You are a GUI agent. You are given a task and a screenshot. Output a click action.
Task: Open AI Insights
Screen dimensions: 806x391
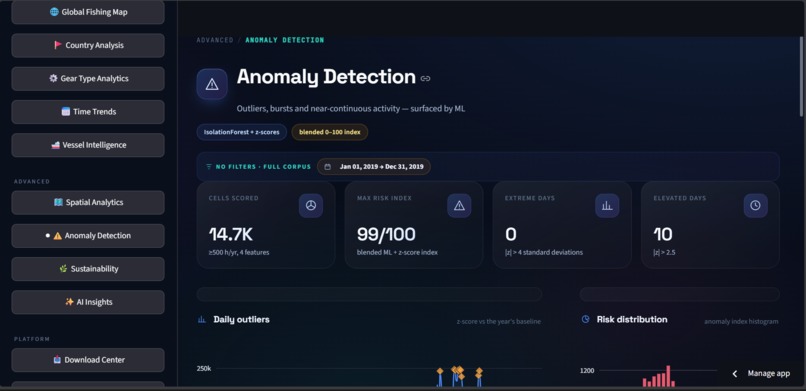click(88, 302)
